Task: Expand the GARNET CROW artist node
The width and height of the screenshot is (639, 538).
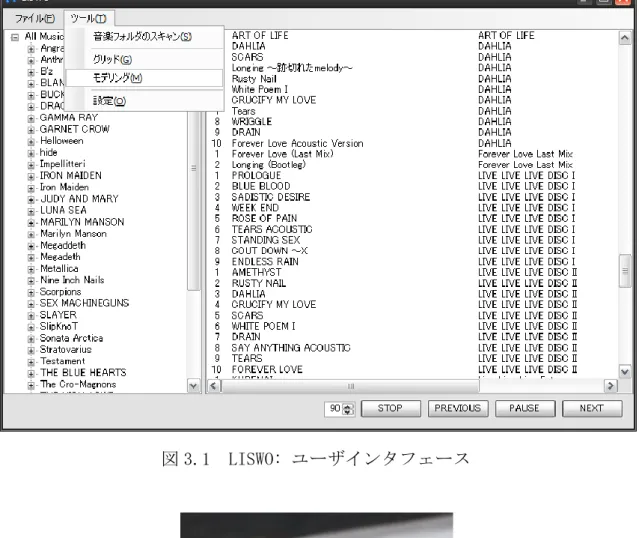Action: (x=31, y=130)
